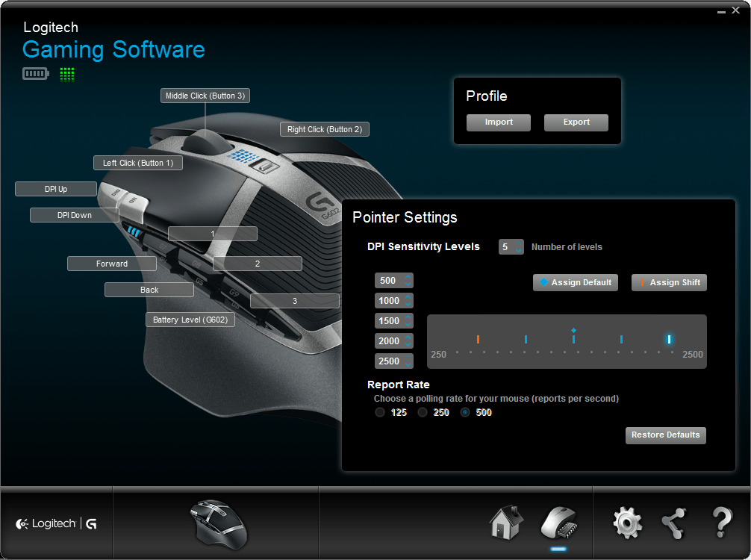Click the Export profile button
The image size is (751, 560).
(x=576, y=122)
